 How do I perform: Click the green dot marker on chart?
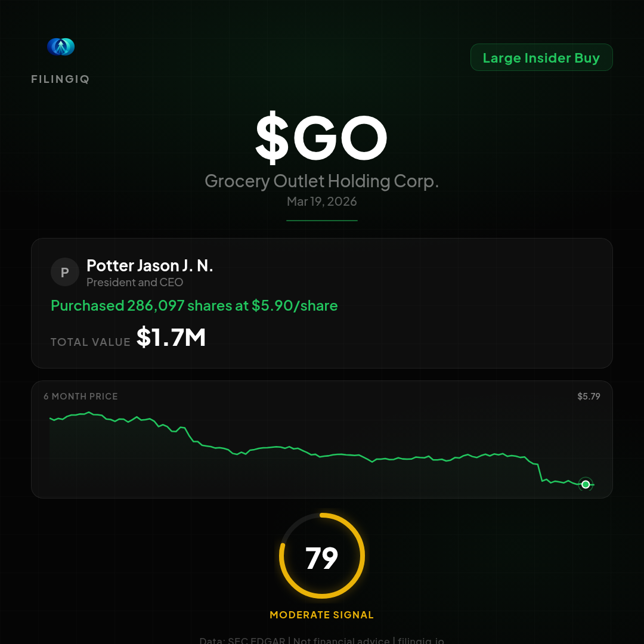coord(586,485)
